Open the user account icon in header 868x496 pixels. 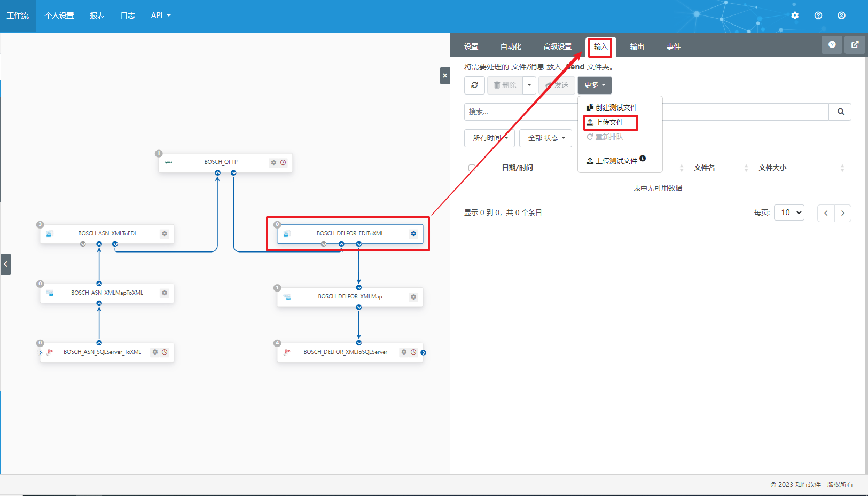(841, 15)
